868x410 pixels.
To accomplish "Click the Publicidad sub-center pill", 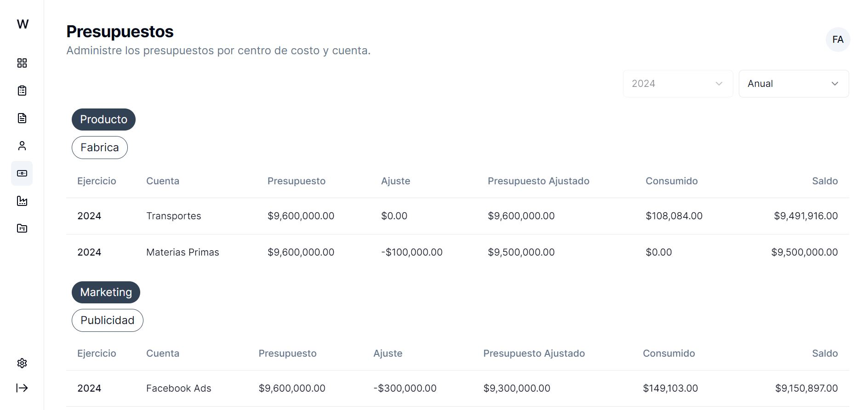I will click(108, 320).
